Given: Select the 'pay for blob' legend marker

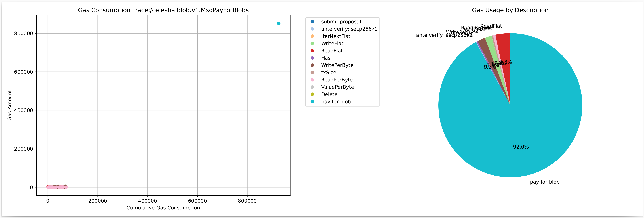Looking at the screenshot, I should [313, 102].
